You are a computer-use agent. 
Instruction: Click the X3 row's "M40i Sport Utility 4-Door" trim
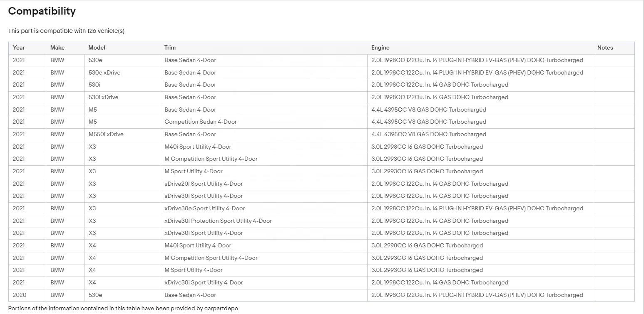click(x=198, y=147)
